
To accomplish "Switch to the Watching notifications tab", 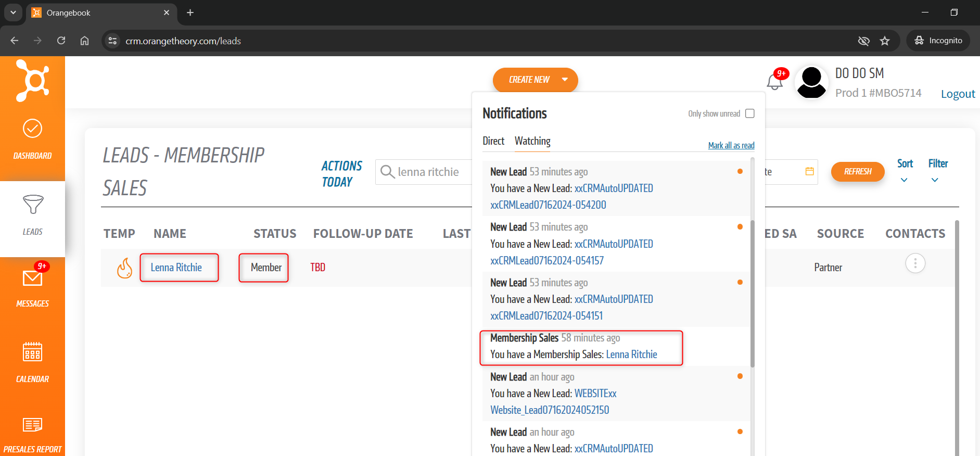I will [x=532, y=141].
